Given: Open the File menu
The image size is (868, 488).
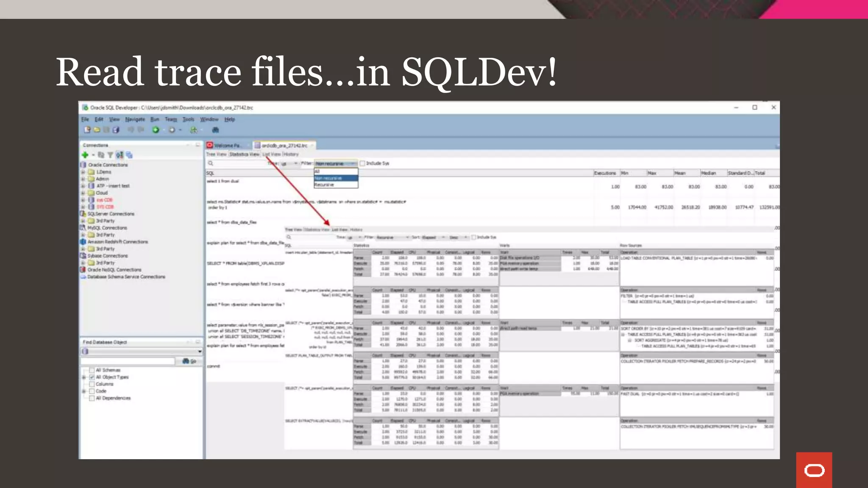Looking at the screenshot, I should point(85,119).
